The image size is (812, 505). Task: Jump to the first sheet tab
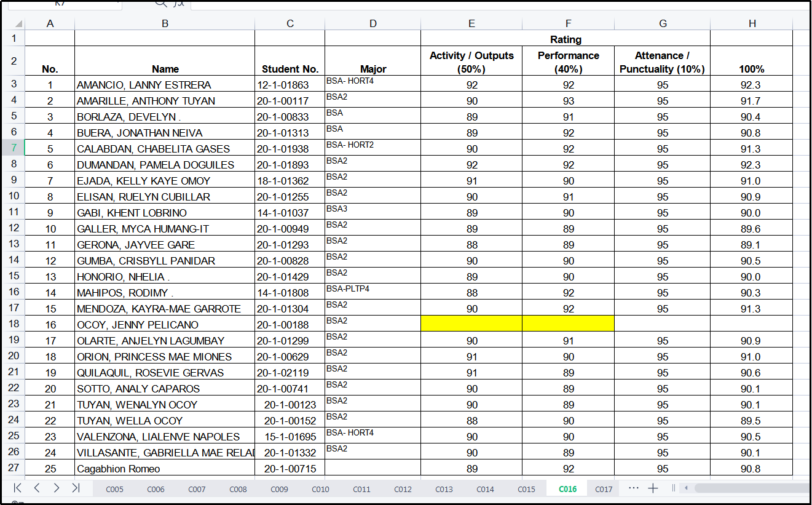[17, 488]
